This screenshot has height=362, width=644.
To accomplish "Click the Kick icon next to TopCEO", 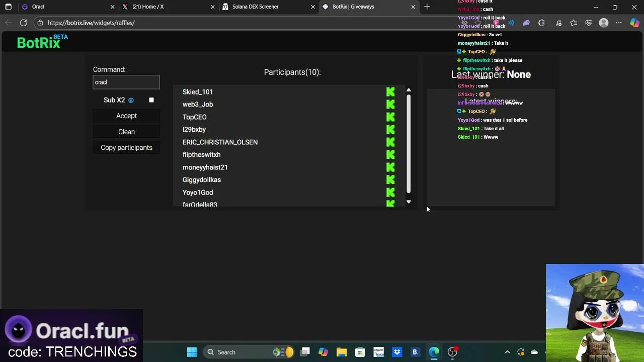I will click(x=390, y=117).
